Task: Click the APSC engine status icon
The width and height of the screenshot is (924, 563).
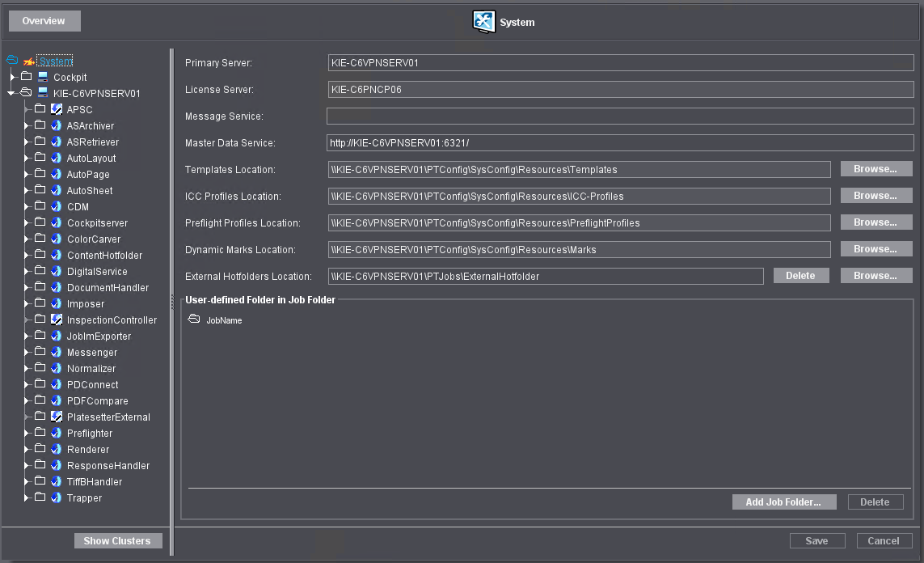Action: pyautogui.click(x=57, y=109)
